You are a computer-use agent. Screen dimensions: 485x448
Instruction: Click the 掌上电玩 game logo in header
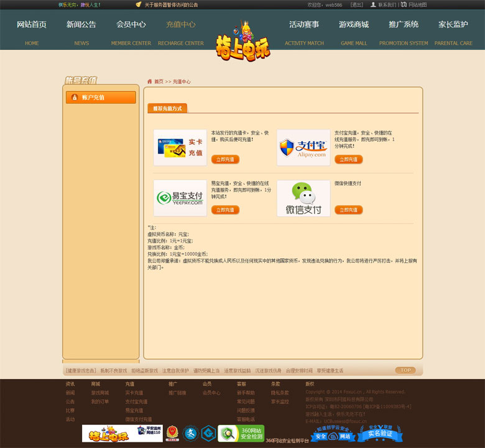(242, 44)
